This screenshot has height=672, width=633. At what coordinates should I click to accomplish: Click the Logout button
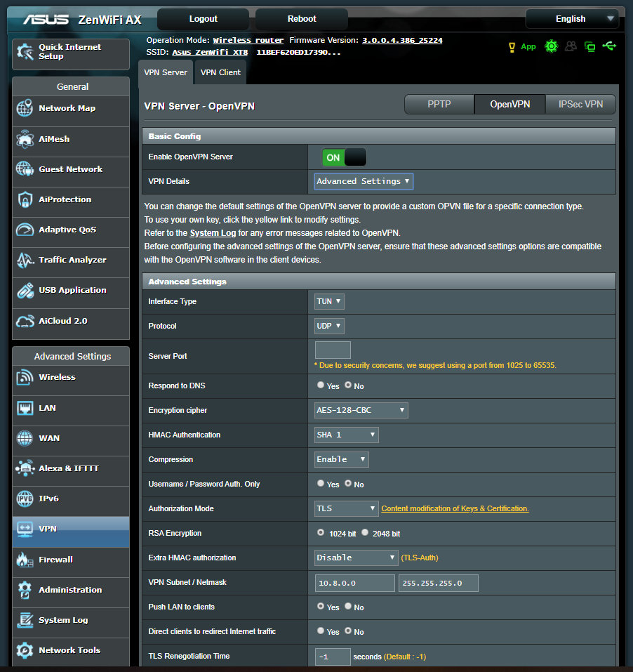coord(204,19)
